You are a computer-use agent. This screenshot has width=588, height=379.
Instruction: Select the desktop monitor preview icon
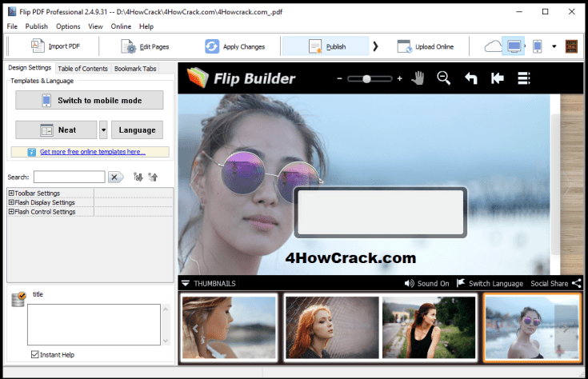coord(514,46)
